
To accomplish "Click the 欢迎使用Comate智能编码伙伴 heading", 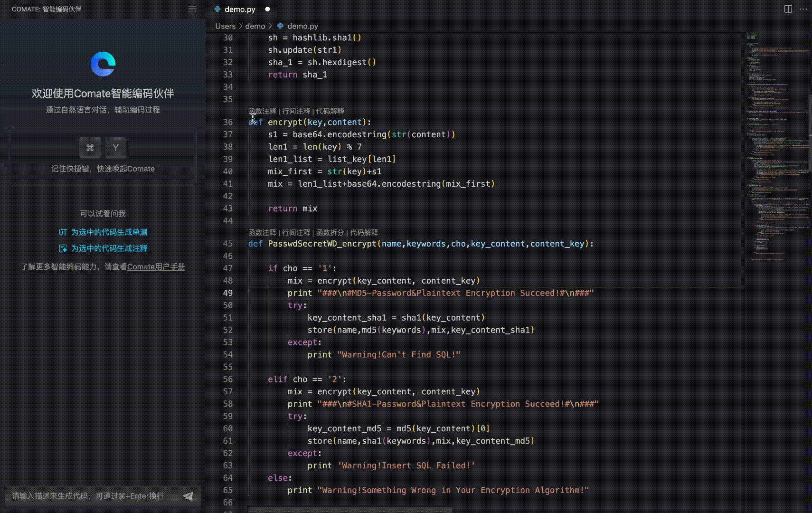I will coord(103,94).
